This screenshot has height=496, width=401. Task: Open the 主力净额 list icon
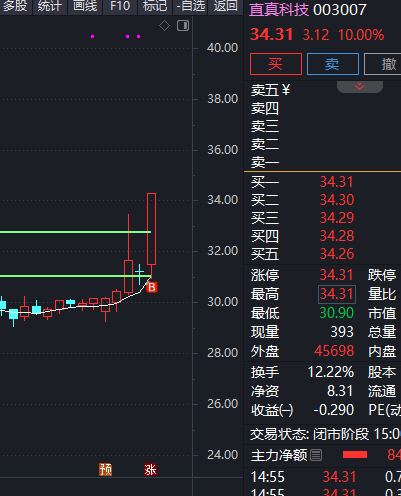click(316, 455)
